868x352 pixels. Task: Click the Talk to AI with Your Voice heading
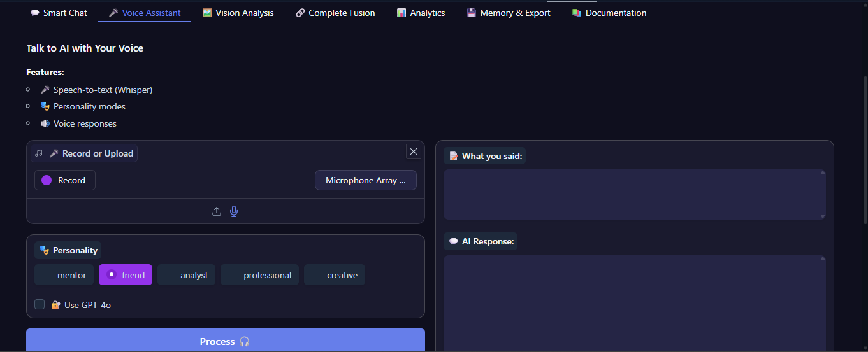point(85,48)
